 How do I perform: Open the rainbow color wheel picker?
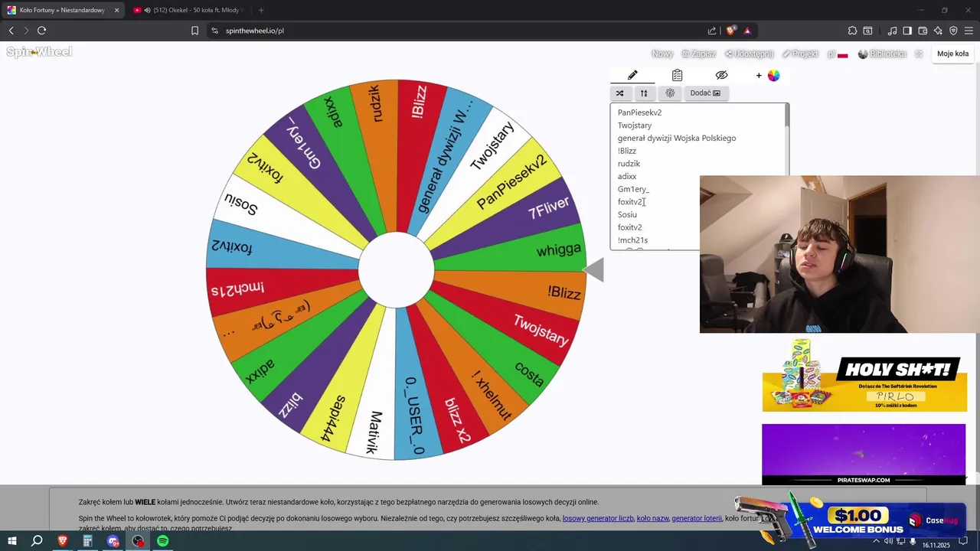click(x=773, y=75)
